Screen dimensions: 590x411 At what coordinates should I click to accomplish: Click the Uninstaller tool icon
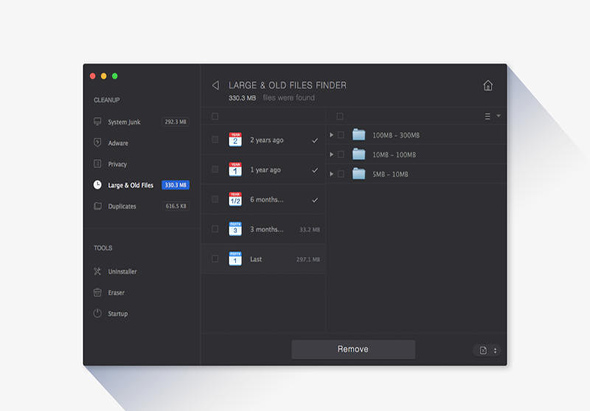tap(97, 271)
